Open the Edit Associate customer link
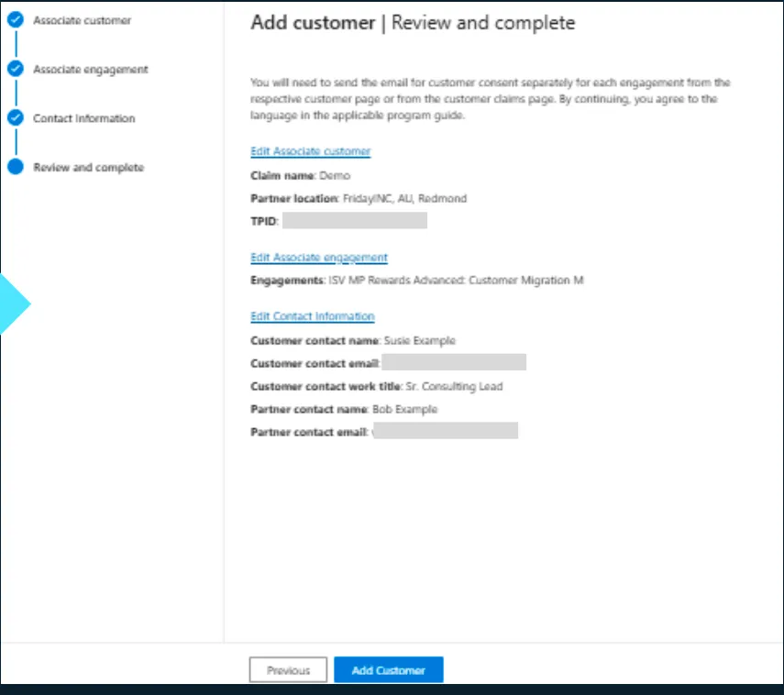 coord(311,151)
